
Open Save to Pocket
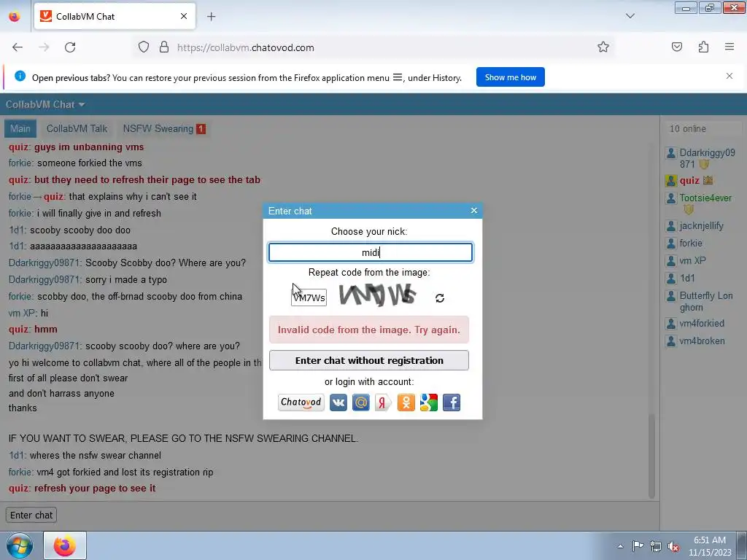tap(677, 47)
